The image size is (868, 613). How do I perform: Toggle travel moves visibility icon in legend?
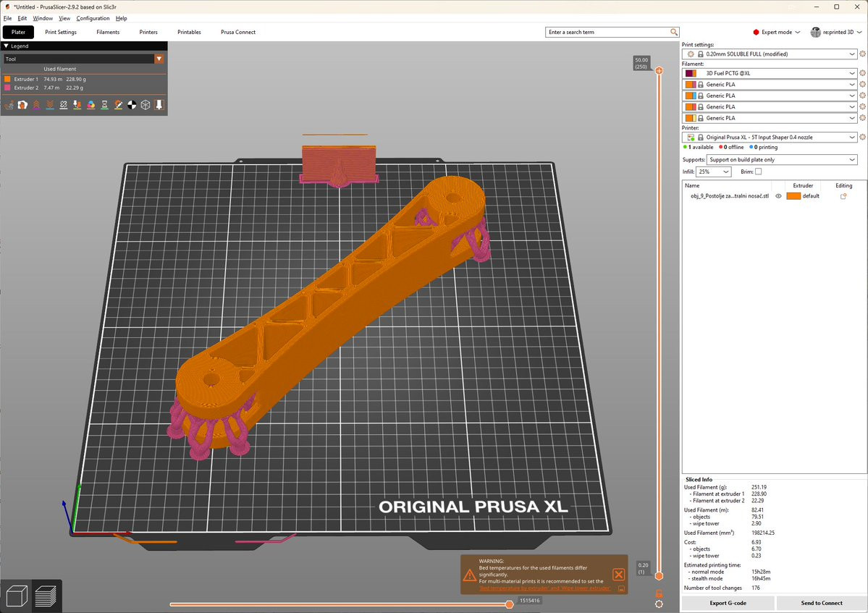pyautogui.click(x=9, y=104)
